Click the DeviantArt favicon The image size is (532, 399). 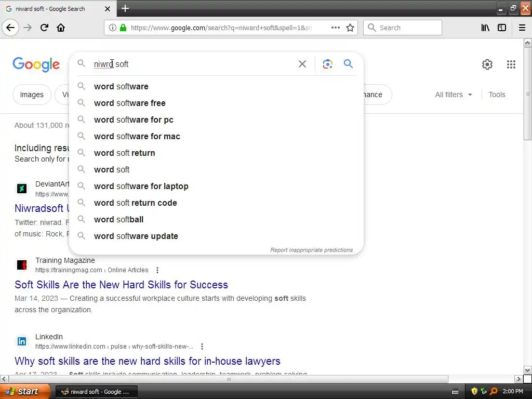point(22,188)
